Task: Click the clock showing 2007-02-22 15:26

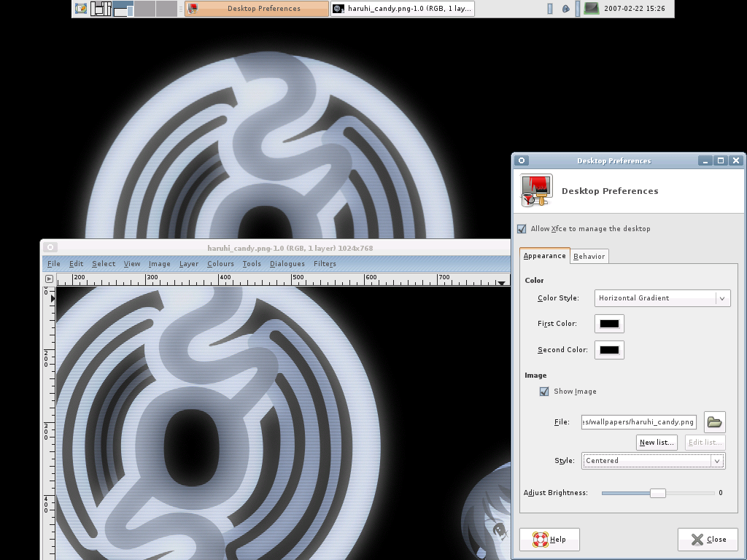Action: click(634, 9)
